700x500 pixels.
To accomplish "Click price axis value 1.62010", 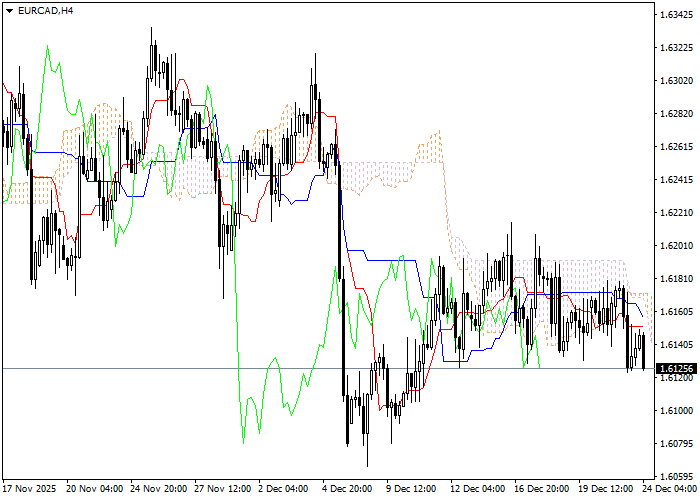I will 677,246.
